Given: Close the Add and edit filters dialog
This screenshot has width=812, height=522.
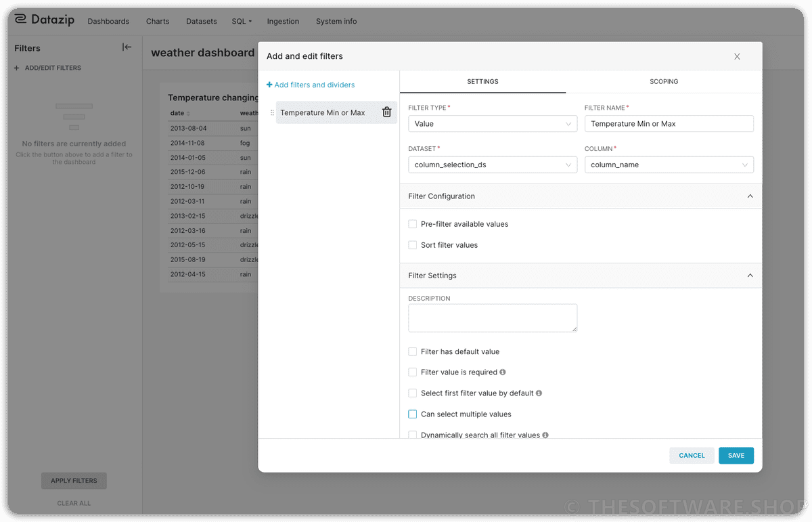Looking at the screenshot, I should (738, 56).
